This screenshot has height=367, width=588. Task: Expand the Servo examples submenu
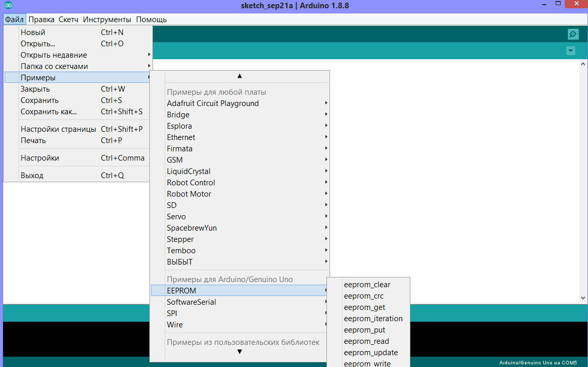click(x=239, y=217)
